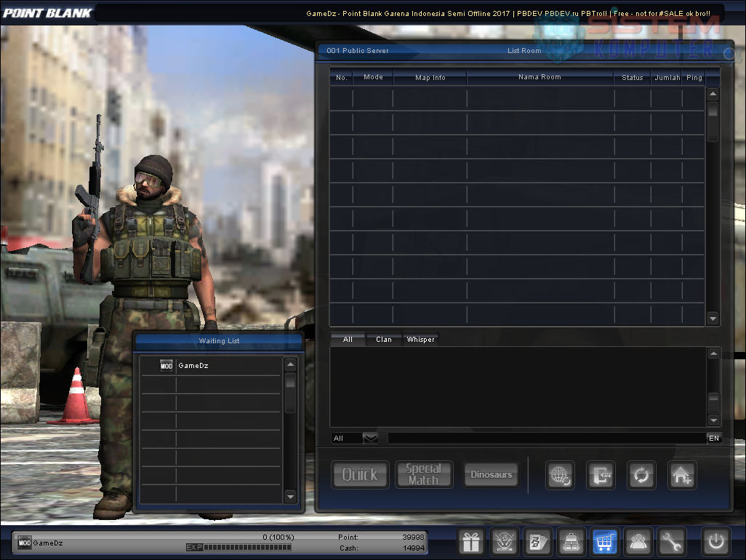Click the Cash value 14994
The width and height of the screenshot is (746, 560).
pyautogui.click(x=414, y=548)
